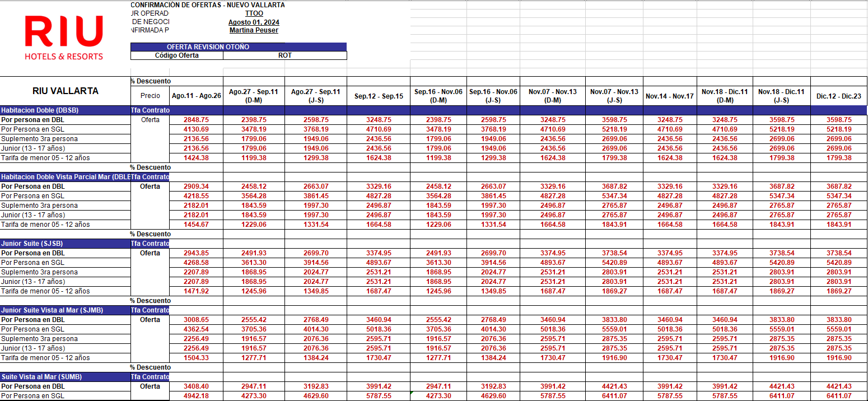Select 'Por Persona en SGL' under Suite Vista al Mar (SUMB)

tap(65, 396)
